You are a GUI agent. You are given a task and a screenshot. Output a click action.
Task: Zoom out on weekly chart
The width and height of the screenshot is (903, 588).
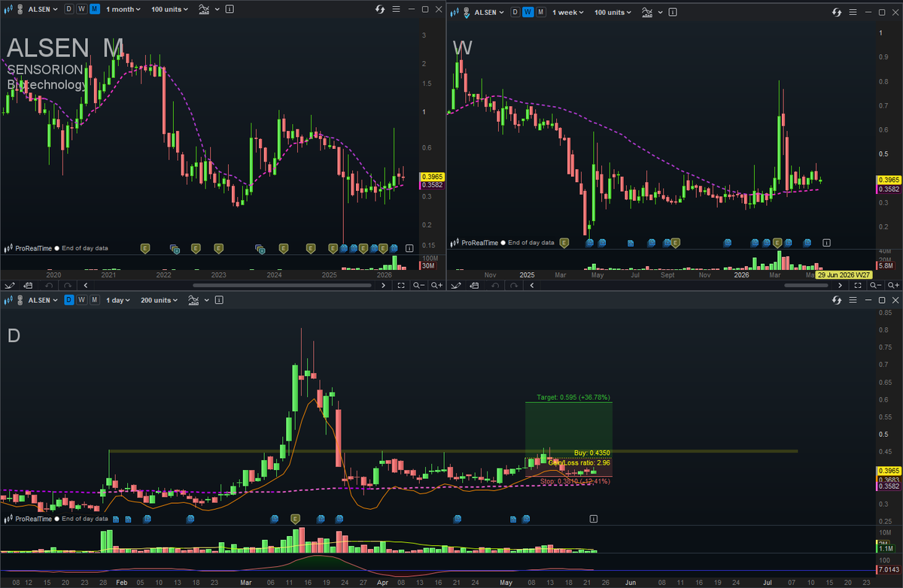[874, 285]
